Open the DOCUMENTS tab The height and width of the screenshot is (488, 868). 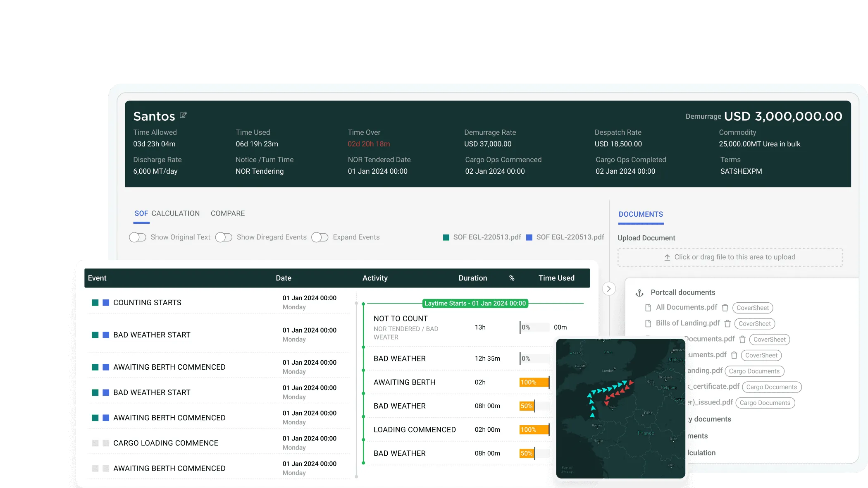(641, 214)
